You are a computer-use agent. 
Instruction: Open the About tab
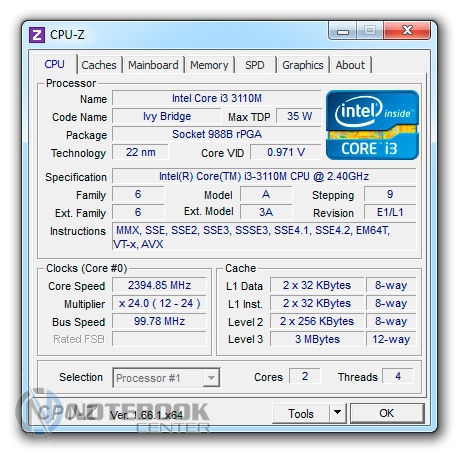coord(350,65)
